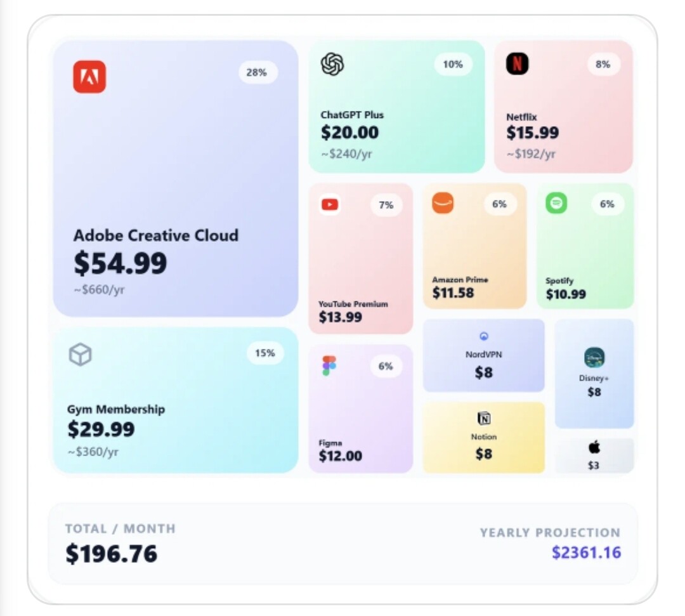
Task: Click the Netflix logo icon
Action: pyautogui.click(x=517, y=64)
